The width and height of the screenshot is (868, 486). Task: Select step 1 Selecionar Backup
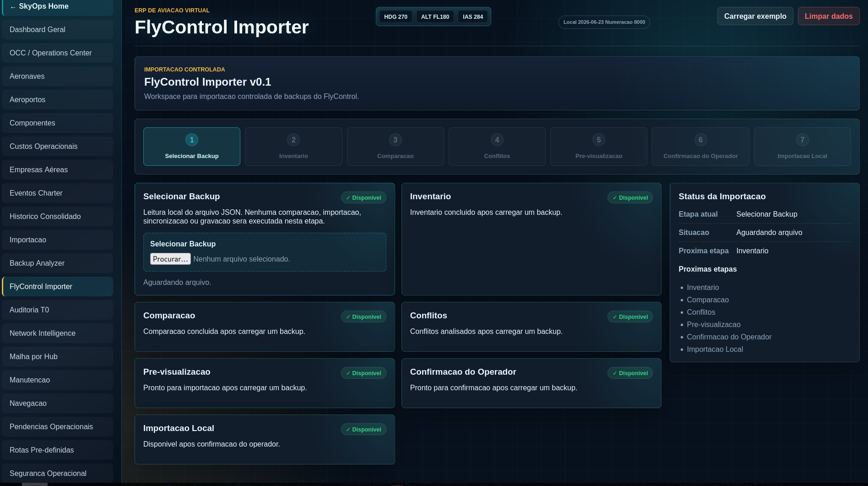(192, 147)
